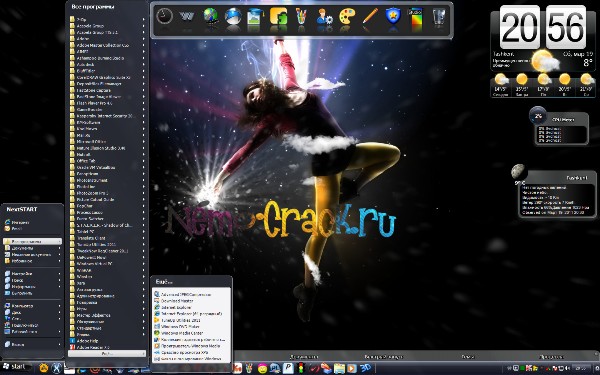The image size is (600, 375).
Task: Expand the Tablet PC folder arrow
Action: coord(143,232)
